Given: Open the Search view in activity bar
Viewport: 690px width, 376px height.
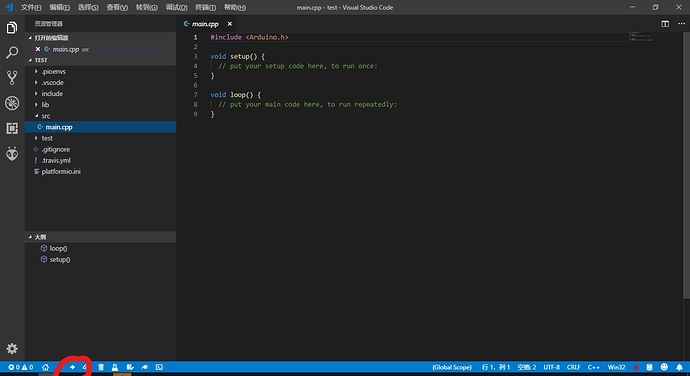Looking at the screenshot, I should (12, 53).
